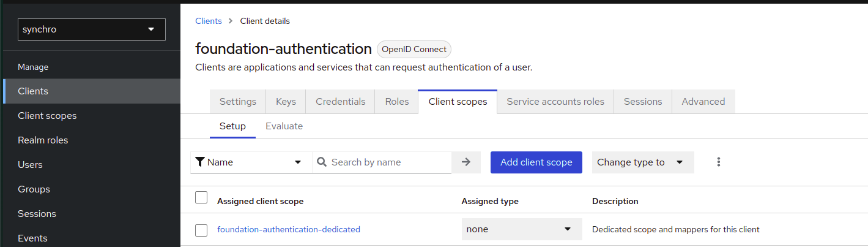Open the Service accounts roles tab

555,102
